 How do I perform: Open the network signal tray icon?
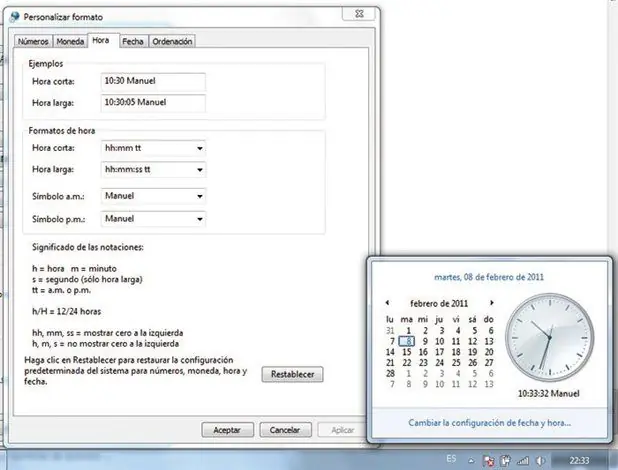(x=523, y=461)
